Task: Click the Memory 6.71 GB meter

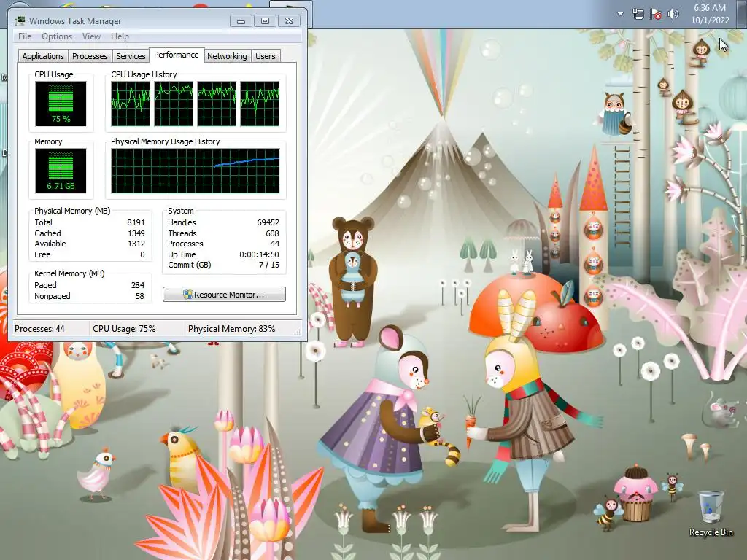Action: click(61, 171)
